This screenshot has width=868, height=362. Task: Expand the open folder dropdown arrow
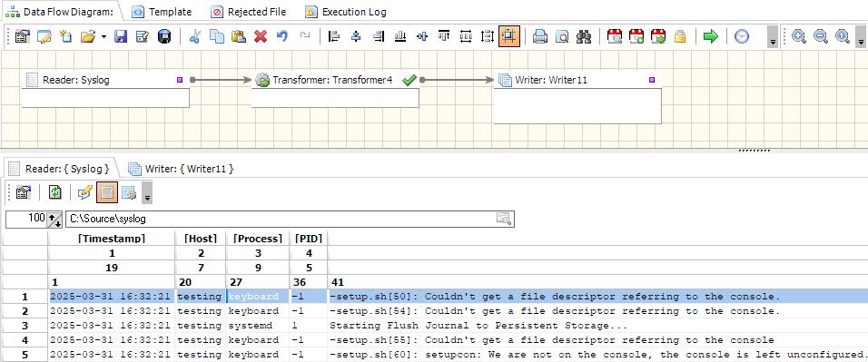[x=104, y=36]
